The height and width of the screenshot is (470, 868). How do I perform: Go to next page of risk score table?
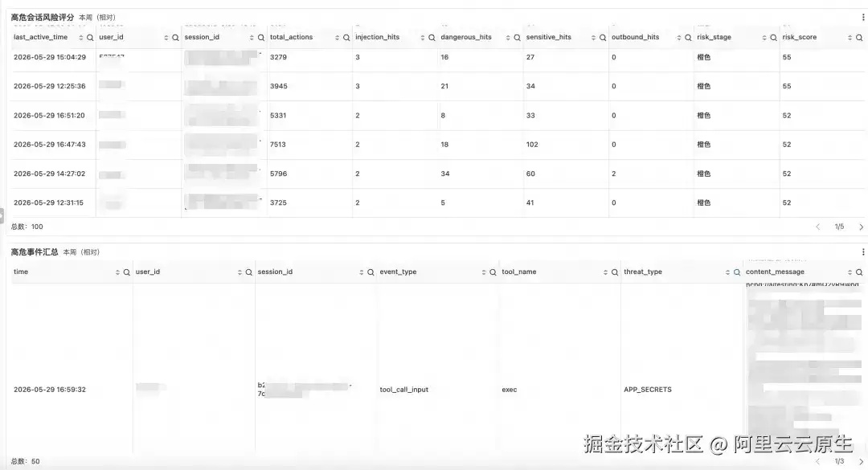coord(861,227)
